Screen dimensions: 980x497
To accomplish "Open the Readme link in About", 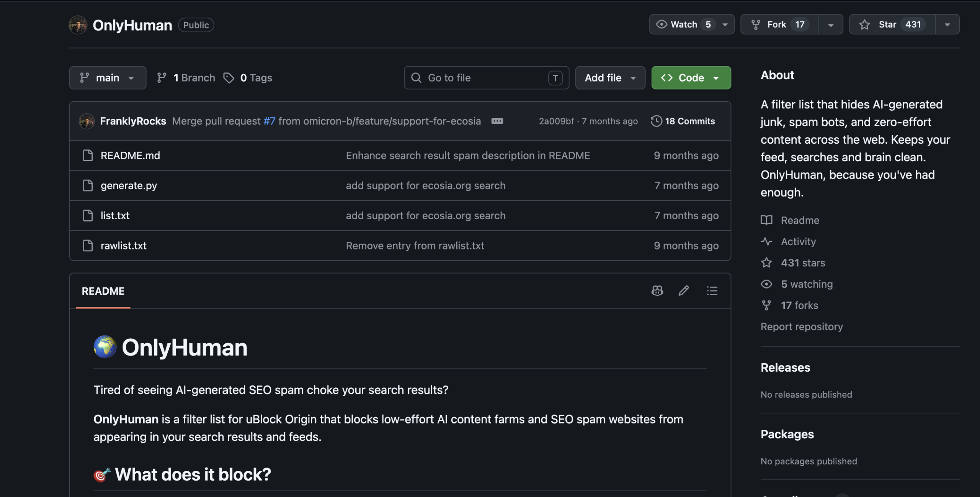I will [790, 220].
